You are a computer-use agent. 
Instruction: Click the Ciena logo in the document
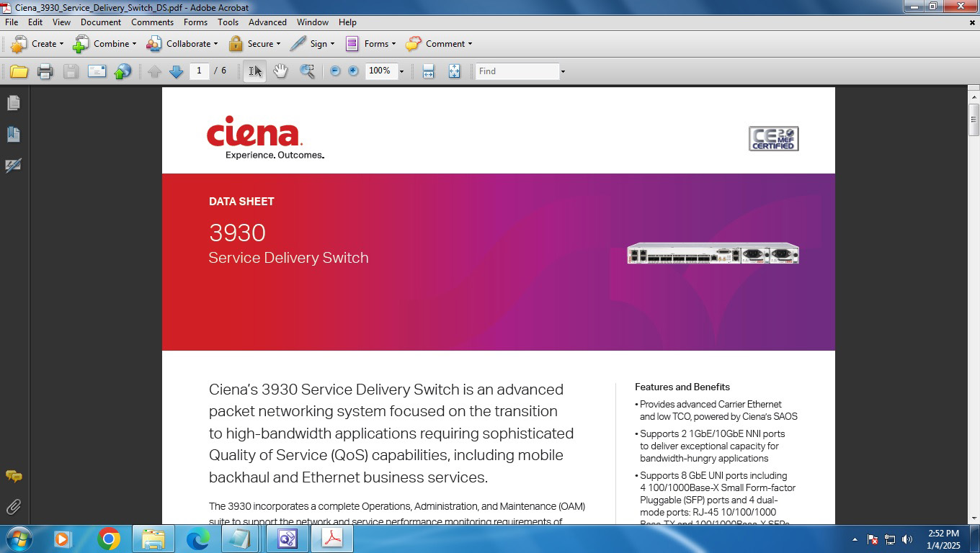(264, 137)
